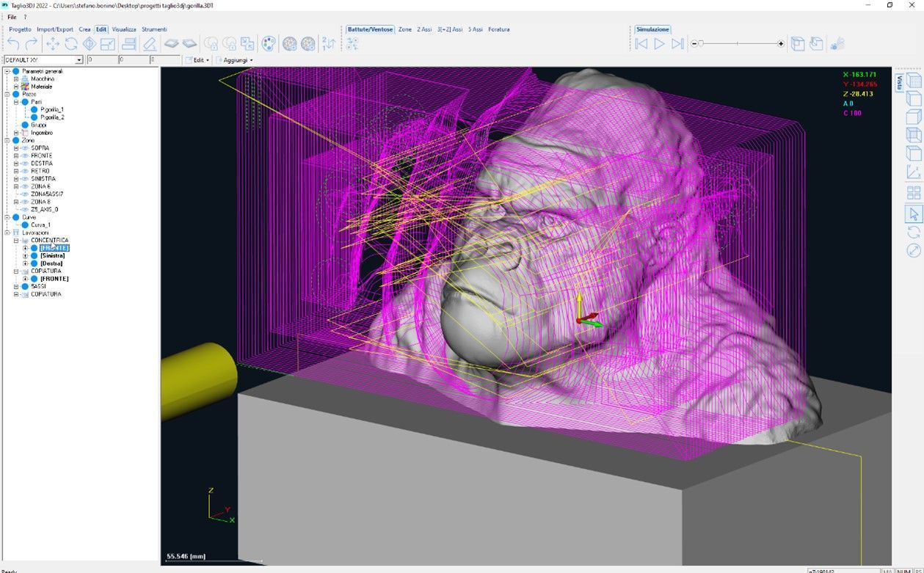Screen dimensions: 924x573
Task: Collapse the Lavorazioni tree node
Action: point(7,233)
